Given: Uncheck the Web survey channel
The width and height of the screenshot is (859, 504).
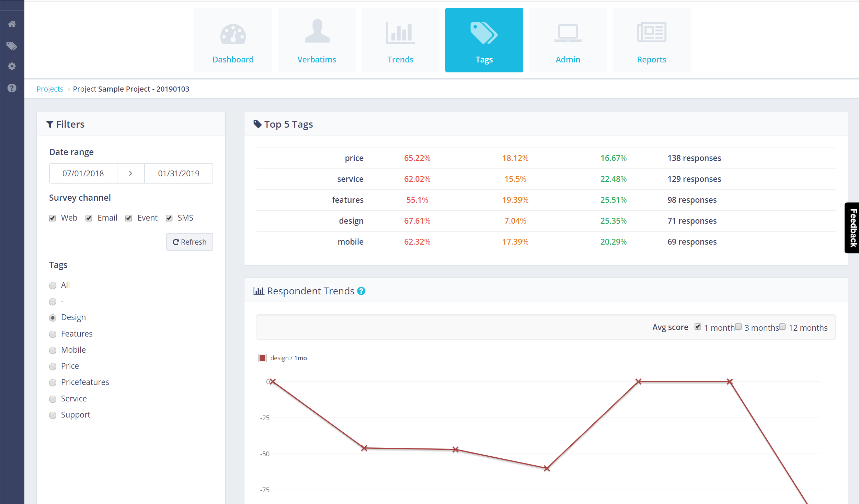Looking at the screenshot, I should point(53,218).
